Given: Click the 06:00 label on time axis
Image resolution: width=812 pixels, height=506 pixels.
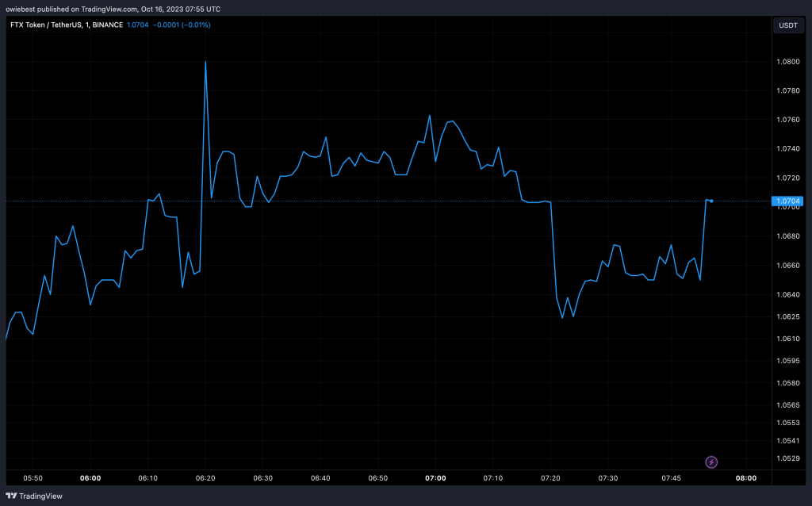Looking at the screenshot, I should tap(90, 478).
